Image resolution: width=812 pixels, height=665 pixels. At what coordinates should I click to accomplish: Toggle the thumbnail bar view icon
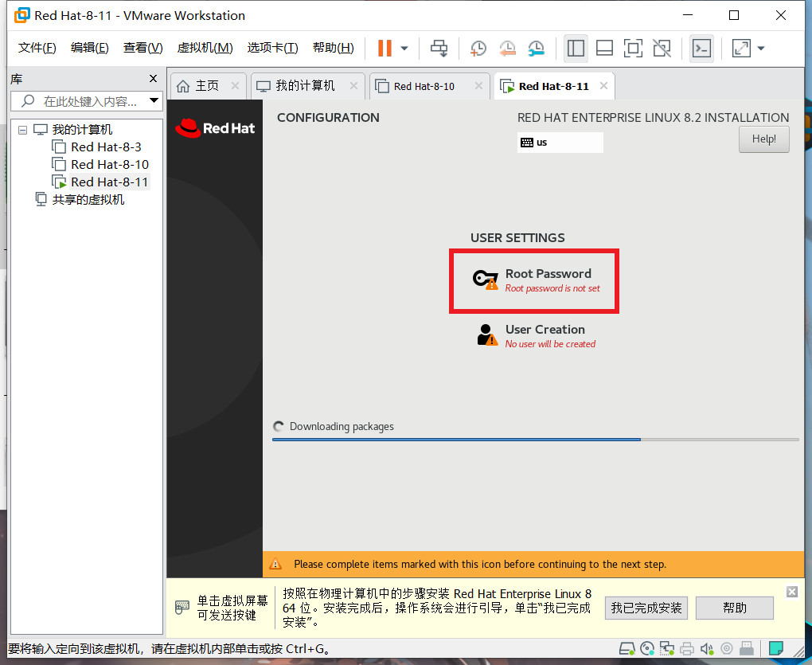604,48
